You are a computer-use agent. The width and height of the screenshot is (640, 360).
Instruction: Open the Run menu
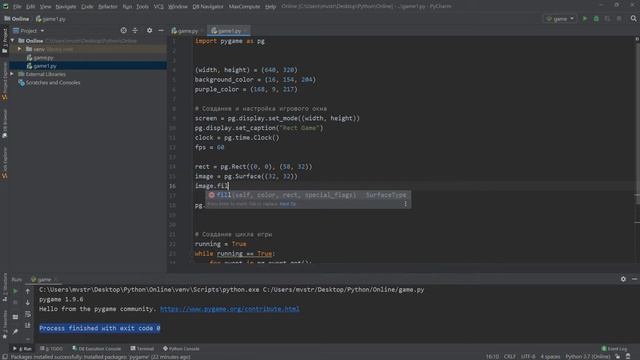coord(127,7)
